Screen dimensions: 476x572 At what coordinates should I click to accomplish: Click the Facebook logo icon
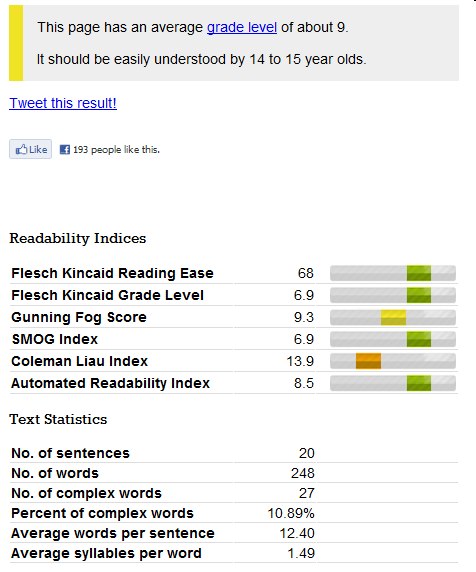point(65,150)
